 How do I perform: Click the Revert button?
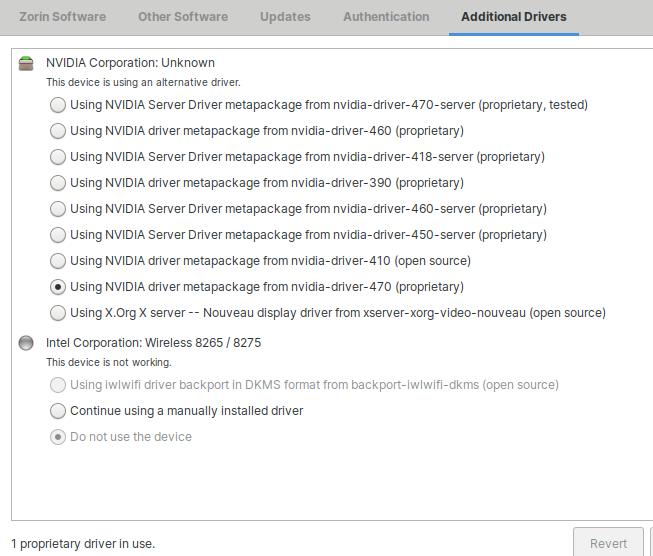[608, 543]
